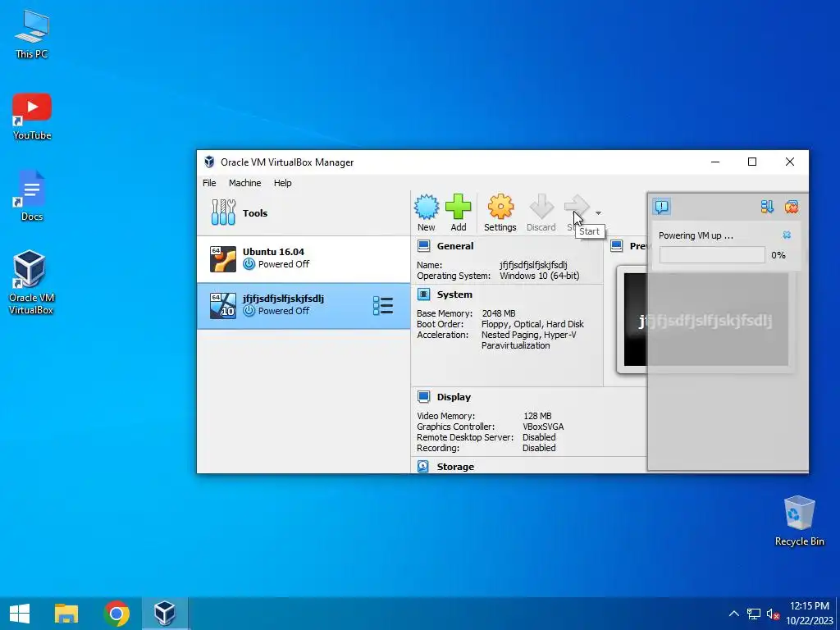The image size is (840, 630).
Task: Click the Display section header
Action: [454, 397]
